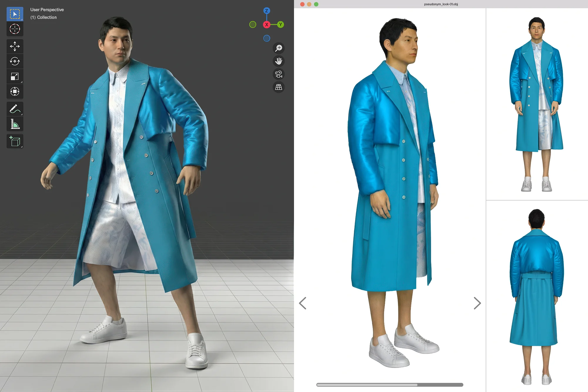Screen dimensions: 588x392
Task: Open the front view thumbnail
Action: (537, 104)
